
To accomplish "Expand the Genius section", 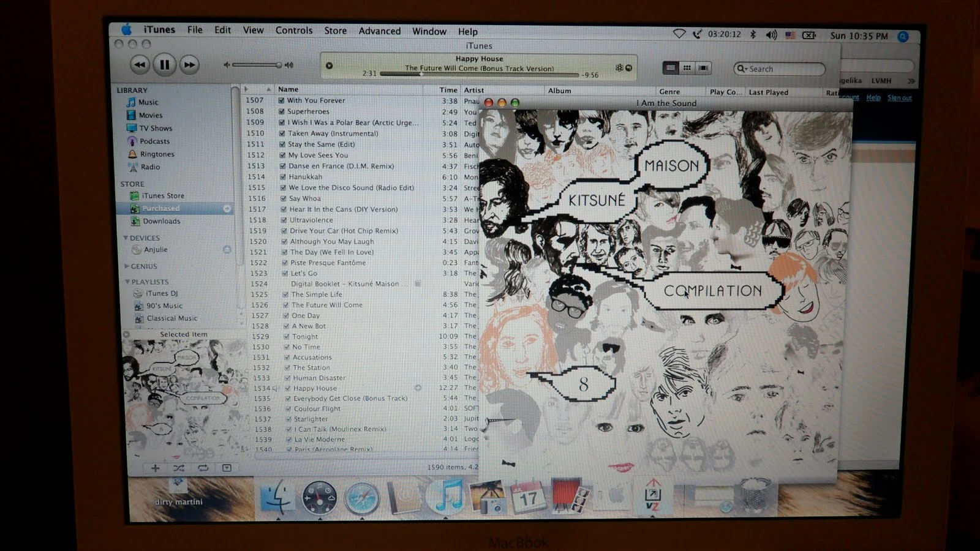I will [x=127, y=266].
